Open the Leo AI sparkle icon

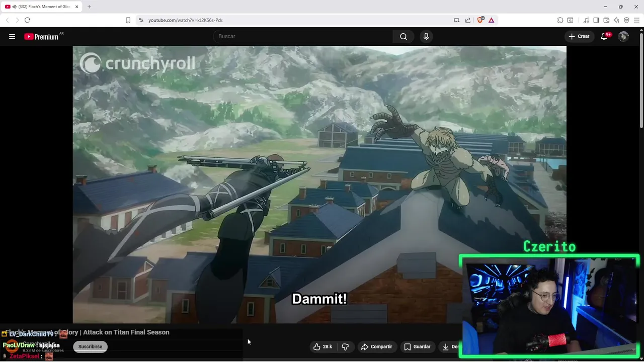pos(616,20)
